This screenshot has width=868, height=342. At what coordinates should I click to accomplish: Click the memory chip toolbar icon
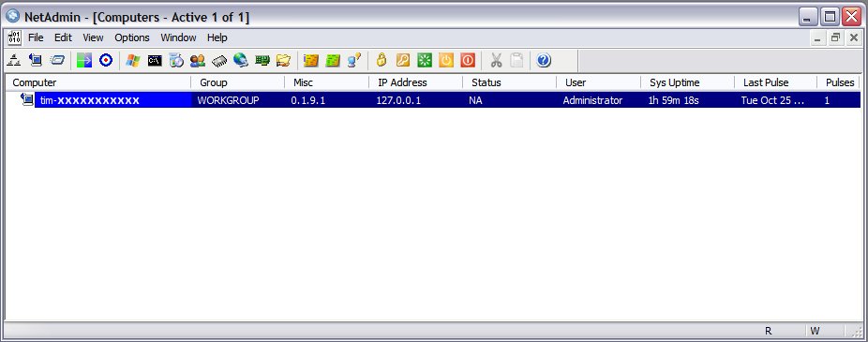click(219, 60)
